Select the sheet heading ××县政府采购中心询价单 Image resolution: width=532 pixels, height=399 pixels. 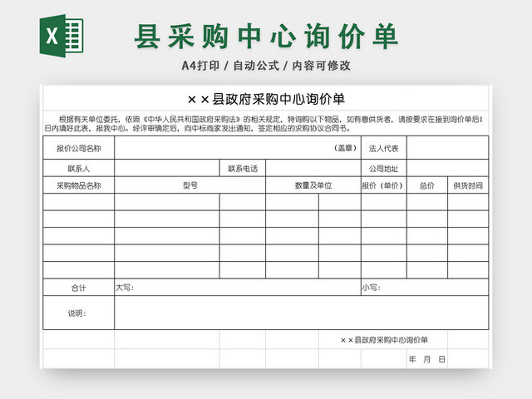click(266, 100)
